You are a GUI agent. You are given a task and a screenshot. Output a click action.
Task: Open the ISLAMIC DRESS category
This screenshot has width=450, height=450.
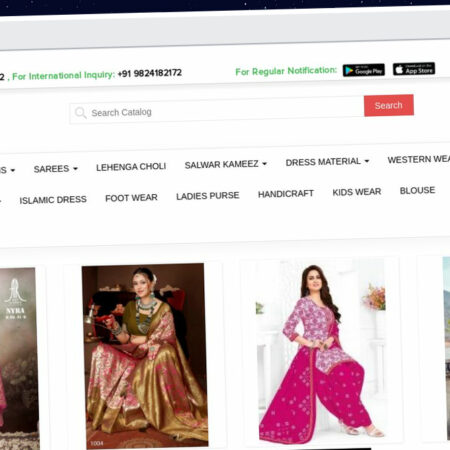pos(53,200)
